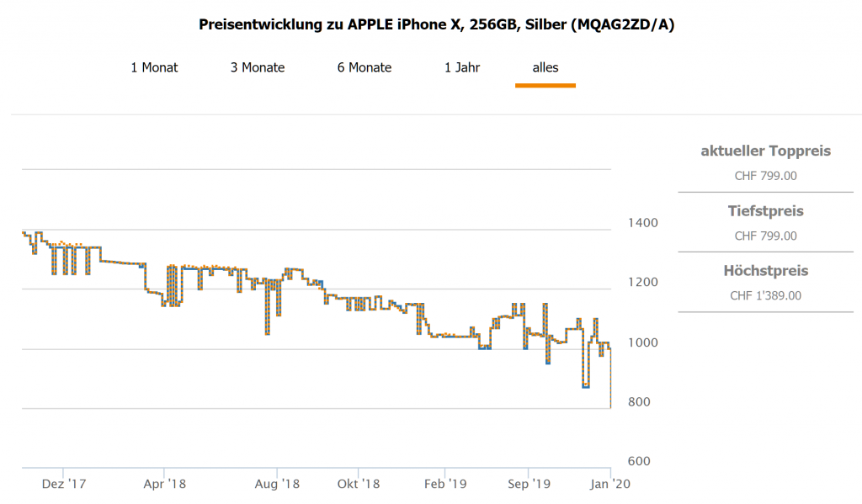Click the CHF 1'389.00 highest price value
862x504 pixels.
[765, 295]
